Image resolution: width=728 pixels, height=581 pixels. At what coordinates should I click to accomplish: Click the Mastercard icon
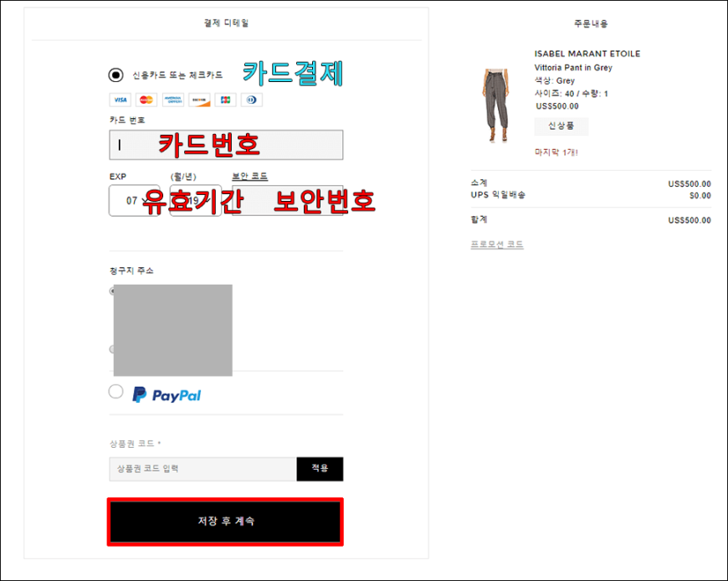(146, 100)
